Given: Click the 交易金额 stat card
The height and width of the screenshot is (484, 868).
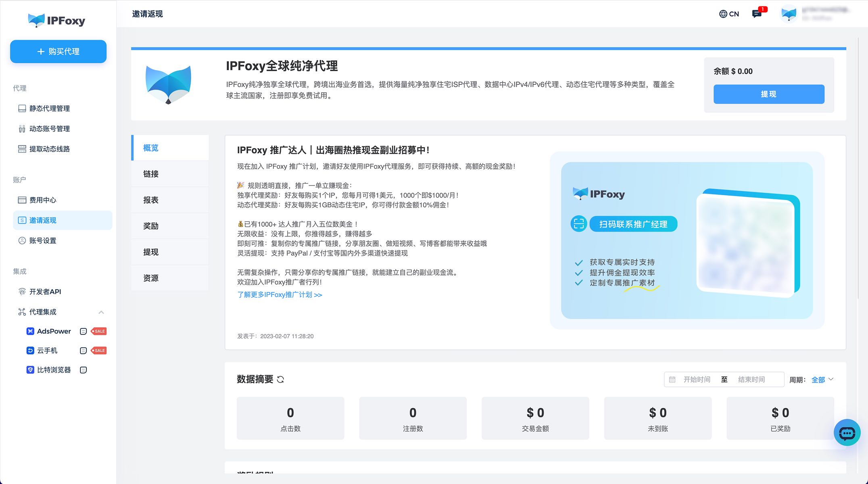Looking at the screenshot, I should click(x=535, y=418).
